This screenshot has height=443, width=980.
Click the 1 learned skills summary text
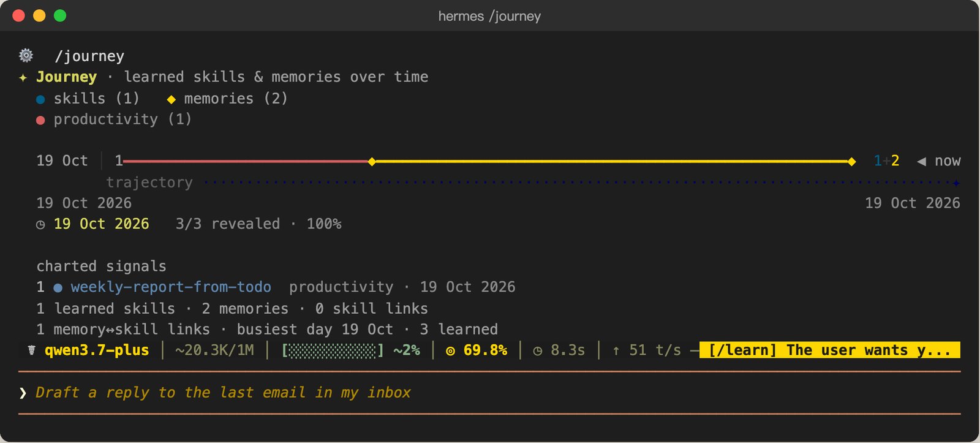tap(106, 309)
